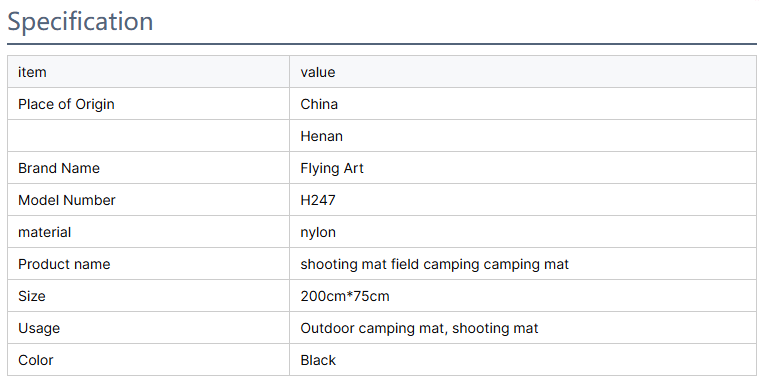Click the Model Number label
765x385 pixels.
67,200
